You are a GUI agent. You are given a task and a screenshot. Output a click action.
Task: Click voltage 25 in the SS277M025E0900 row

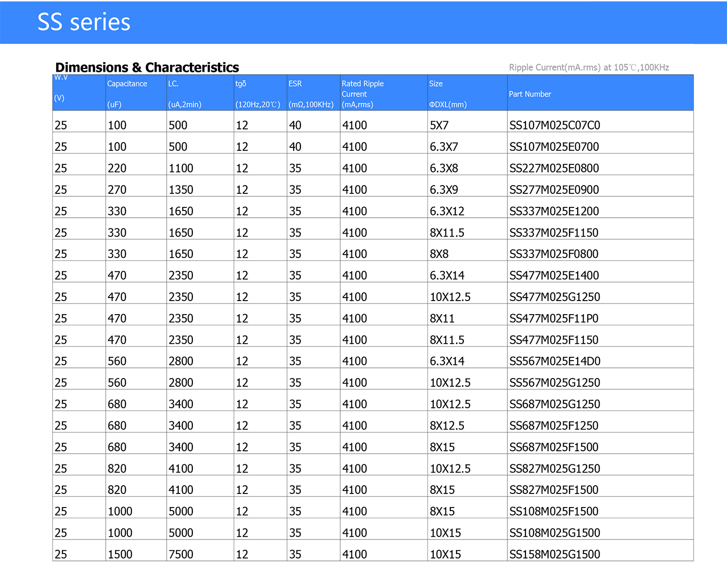[61, 190]
